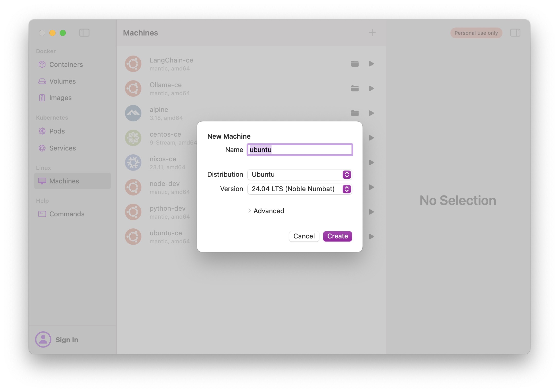Select the node-dev machine name

tap(165, 184)
